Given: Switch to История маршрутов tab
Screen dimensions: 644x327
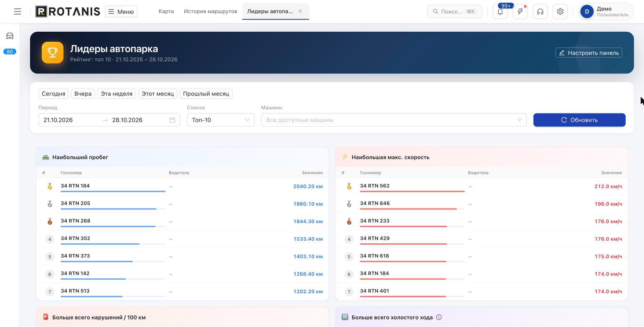Looking at the screenshot, I should [210, 11].
